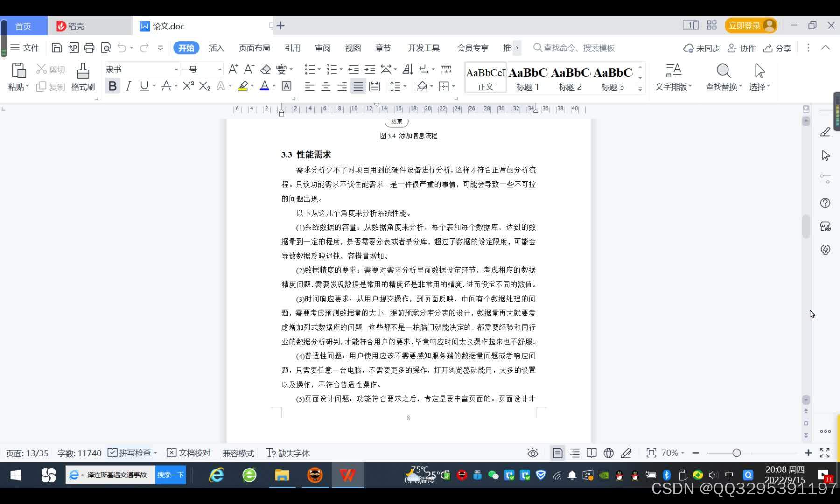The width and height of the screenshot is (840, 504).
Task: Apply subscript X₂ formatting
Action: pyautogui.click(x=204, y=86)
